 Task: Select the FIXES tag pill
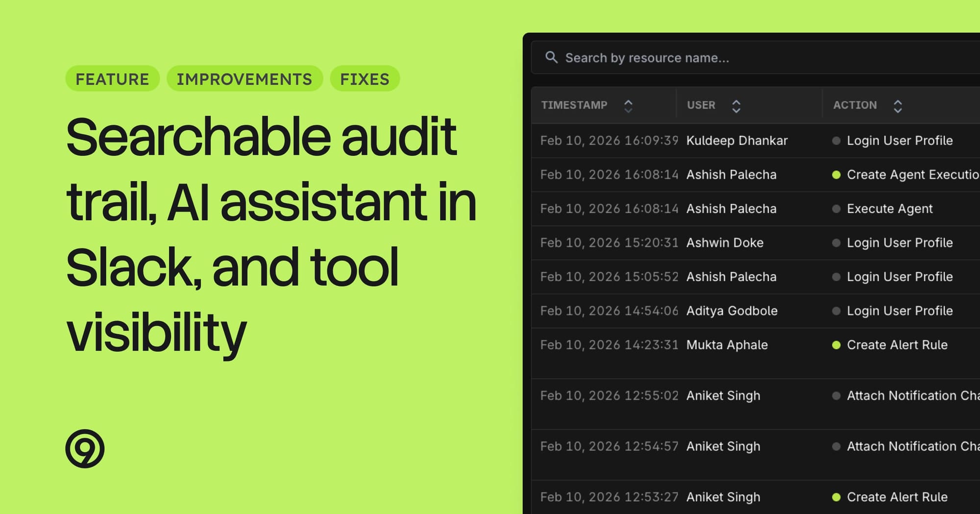pyautogui.click(x=365, y=79)
